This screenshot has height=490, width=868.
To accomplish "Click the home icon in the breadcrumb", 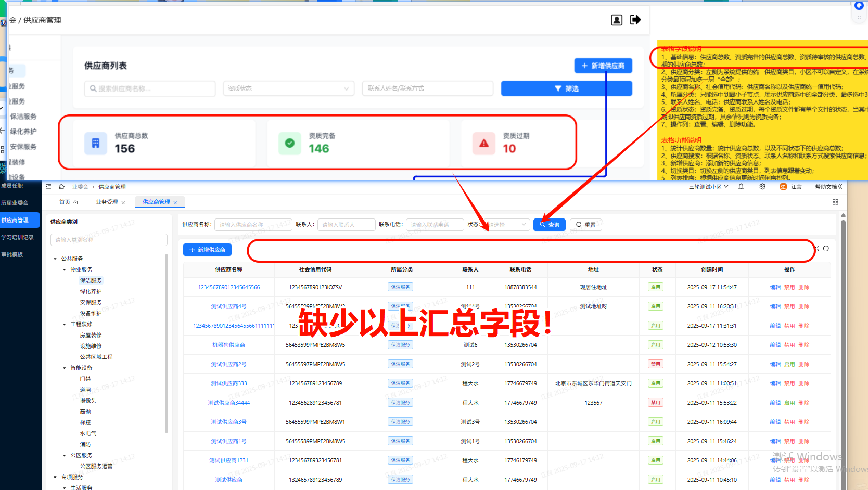I will click(61, 187).
